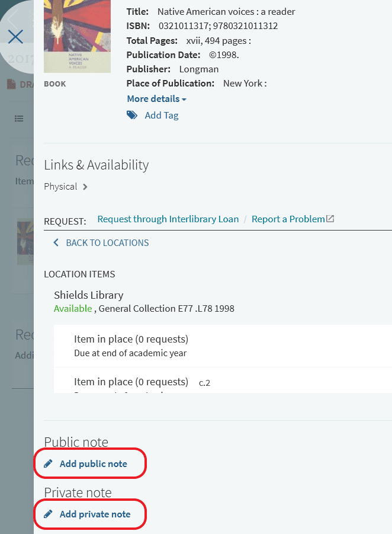Click the external link icon after Report a Problem

(330, 219)
